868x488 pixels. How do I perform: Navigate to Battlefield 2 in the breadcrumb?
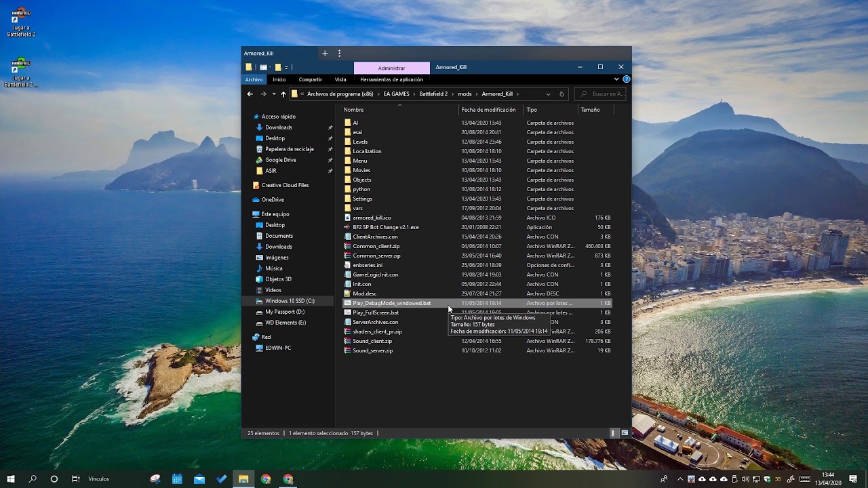pyautogui.click(x=433, y=94)
